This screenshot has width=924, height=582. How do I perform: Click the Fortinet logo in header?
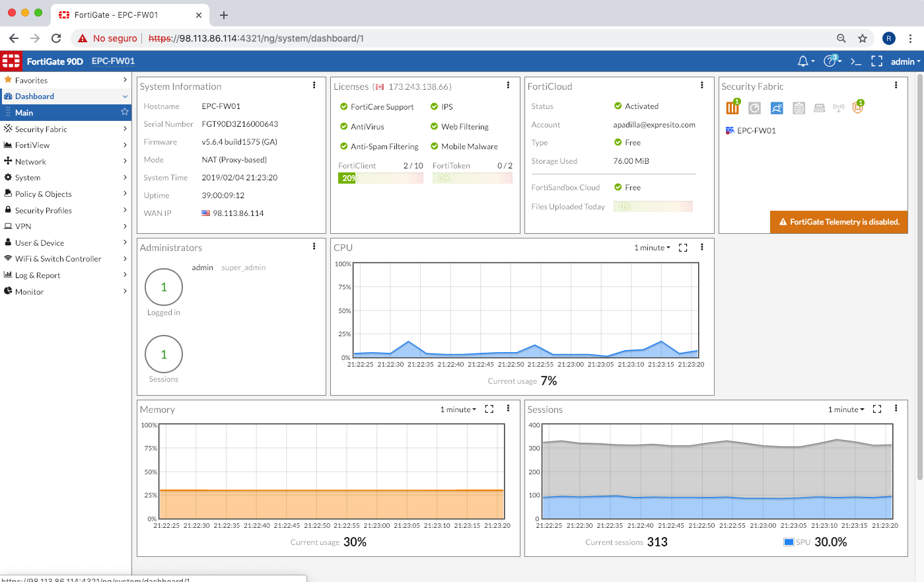pyautogui.click(x=11, y=61)
